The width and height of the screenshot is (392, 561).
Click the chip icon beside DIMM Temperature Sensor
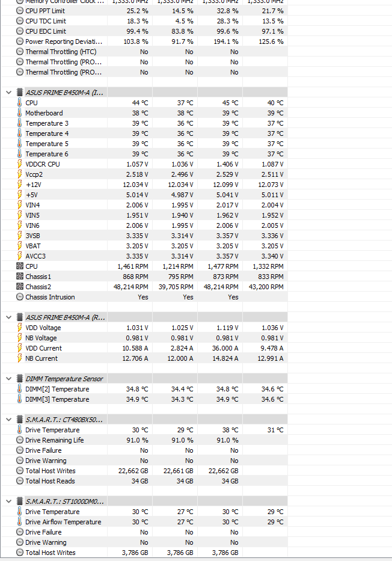(20, 379)
